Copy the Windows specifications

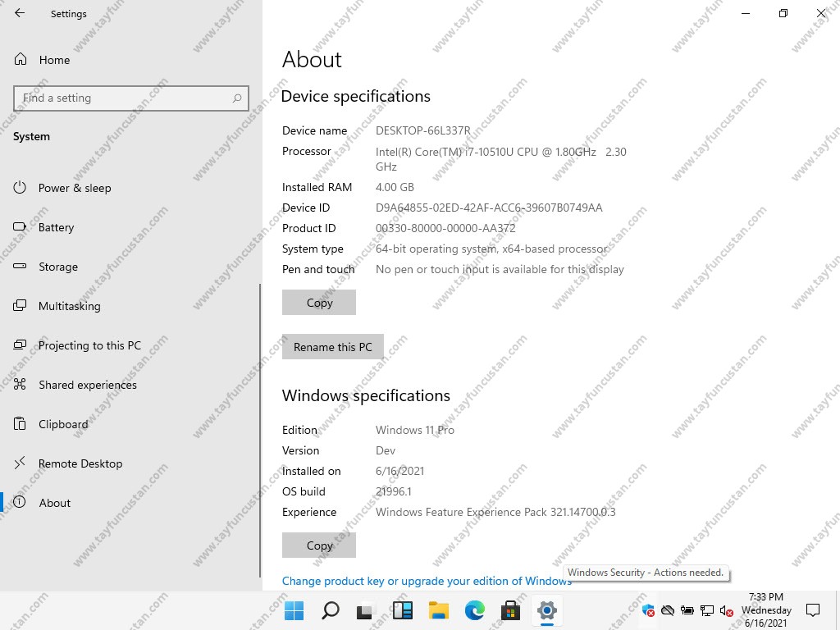(x=319, y=546)
